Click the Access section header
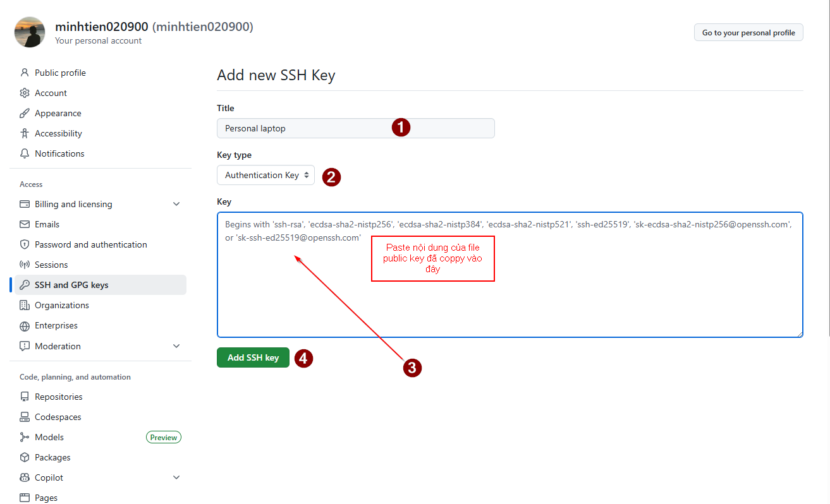 (x=31, y=184)
